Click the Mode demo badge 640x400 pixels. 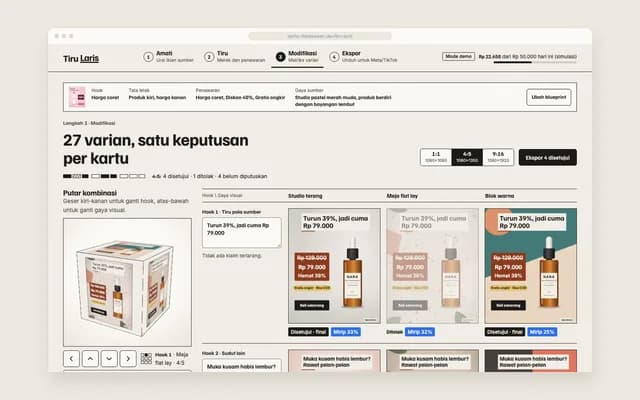click(458, 56)
